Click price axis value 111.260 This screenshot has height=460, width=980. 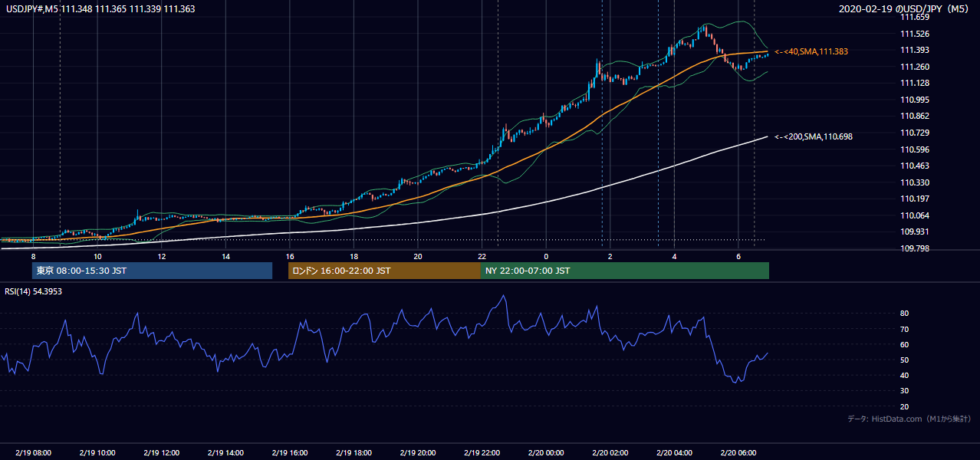[x=914, y=67]
